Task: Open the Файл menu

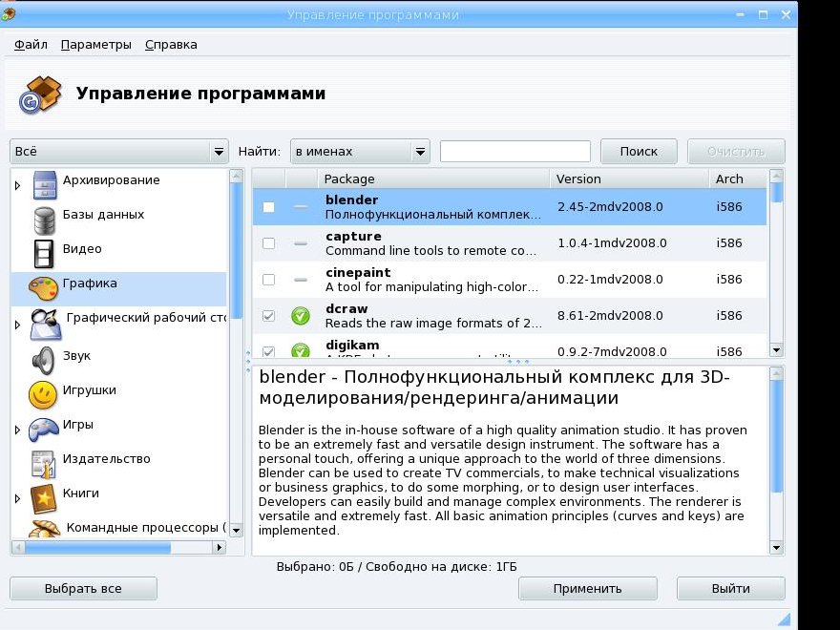Action: (x=31, y=45)
